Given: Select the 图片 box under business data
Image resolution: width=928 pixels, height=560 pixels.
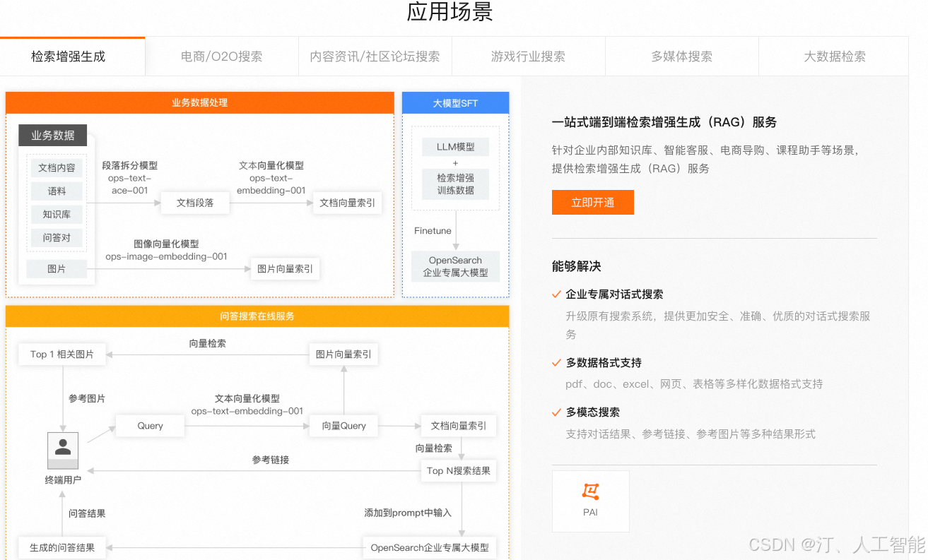Looking at the screenshot, I should click(57, 269).
